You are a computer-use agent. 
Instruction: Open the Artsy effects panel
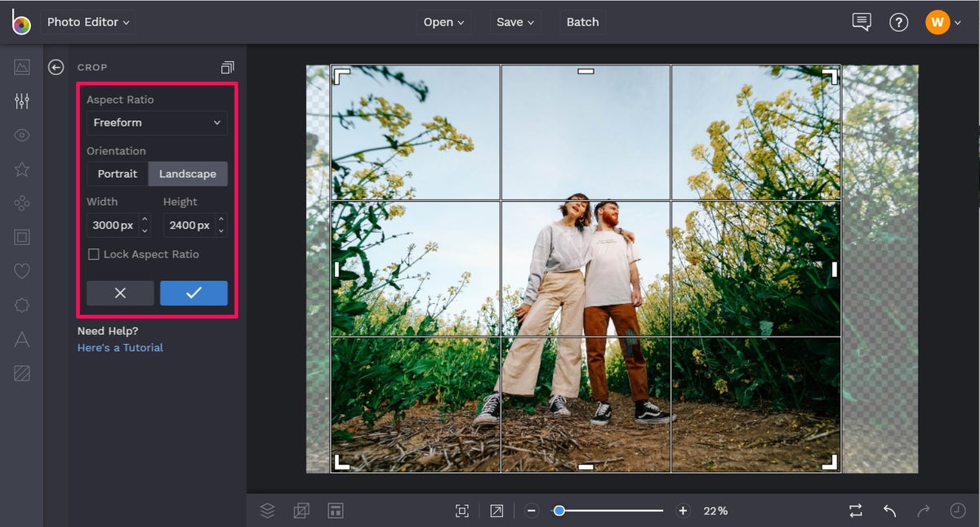tap(21, 203)
